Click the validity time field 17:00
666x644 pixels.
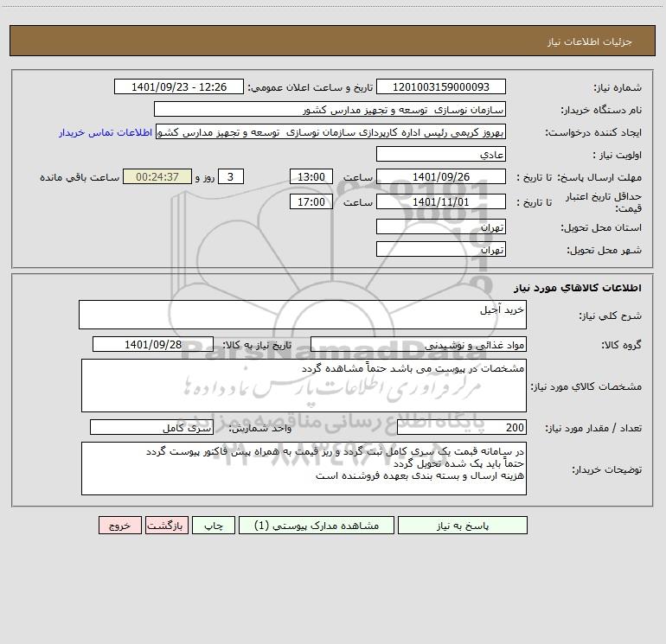311,201
